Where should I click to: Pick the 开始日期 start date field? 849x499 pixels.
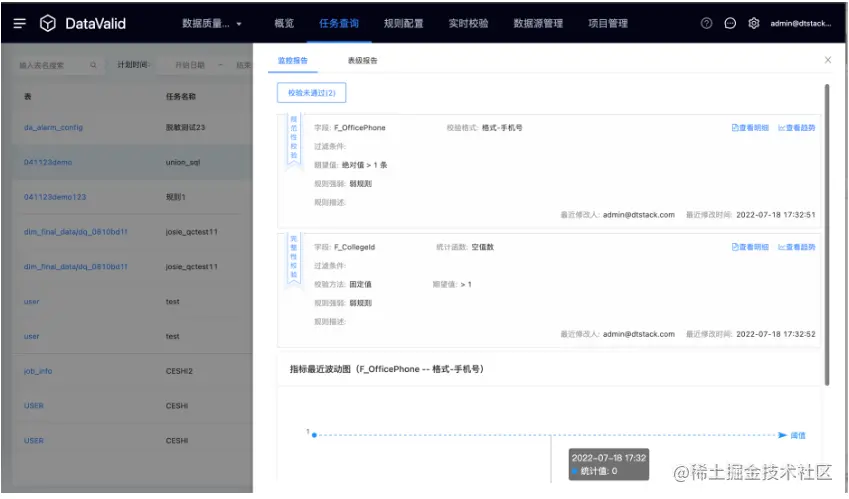click(x=190, y=65)
